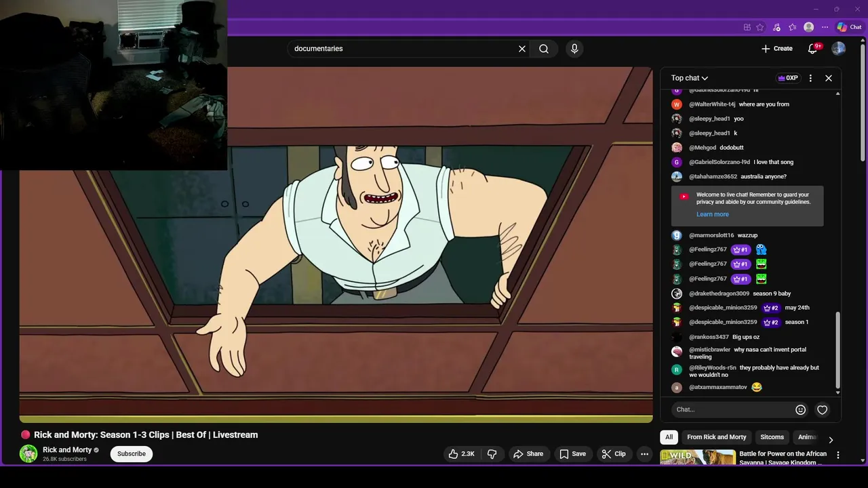The height and width of the screenshot is (488, 868).
Task: Click the Rick and Morty channel name
Action: tap(67, 449)
